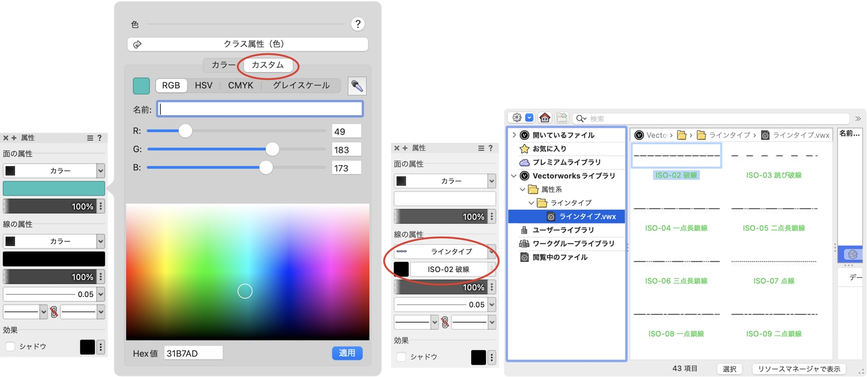Toggle the line marker link icon in the left attributes palette
This screenshot has height=377, width=868.
pyautogui.click(x=54, y=311)
